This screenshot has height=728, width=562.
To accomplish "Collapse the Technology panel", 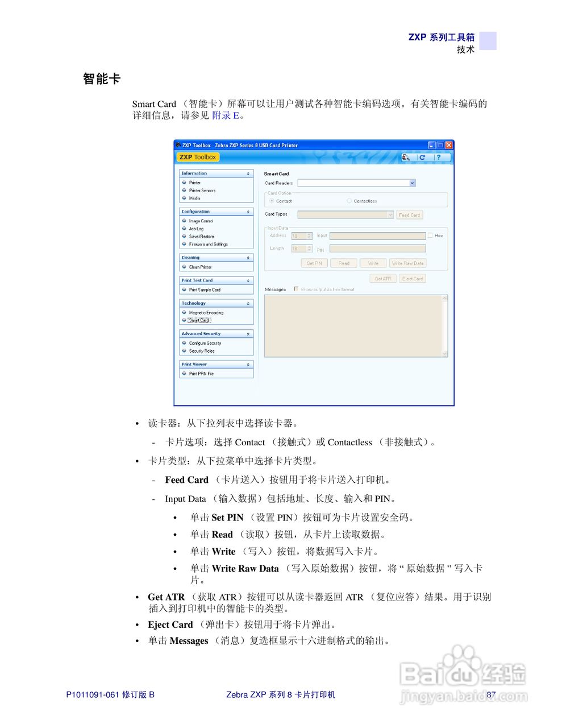I will click(248, 303).
